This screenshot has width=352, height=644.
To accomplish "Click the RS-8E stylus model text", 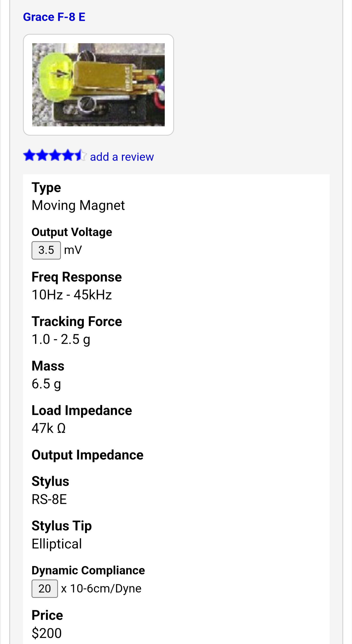I will tap(49, 499).
